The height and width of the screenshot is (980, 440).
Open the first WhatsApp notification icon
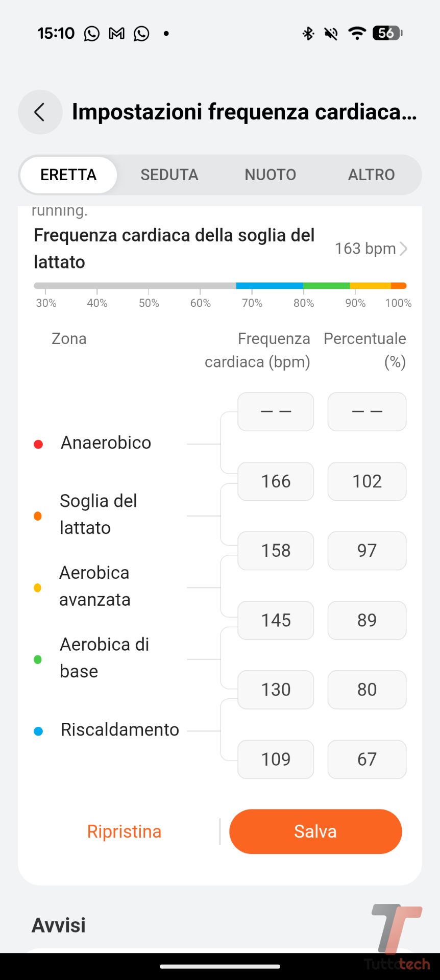[92, 34]
